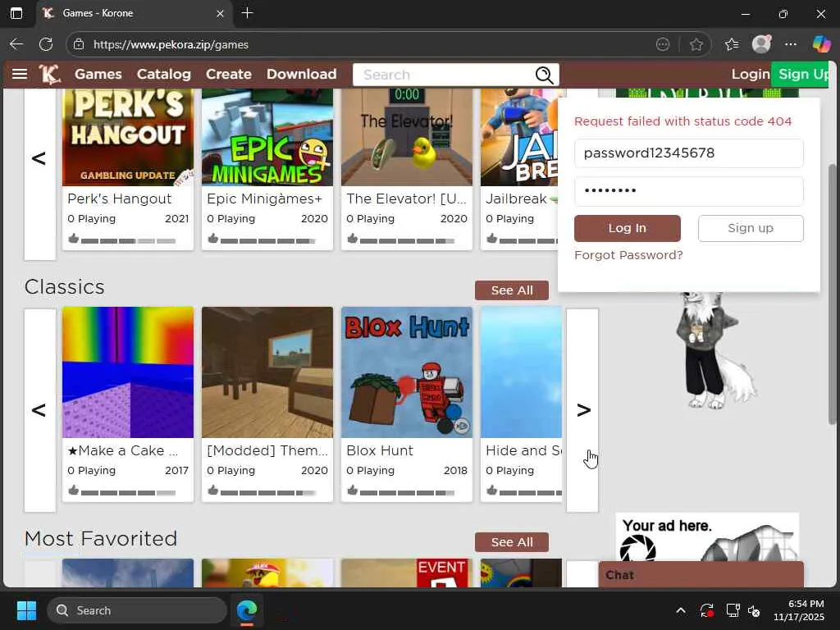This screenshot has height=630, width=840.
Task: Slide Classics row right with > arrow
Action: point(582,410)
